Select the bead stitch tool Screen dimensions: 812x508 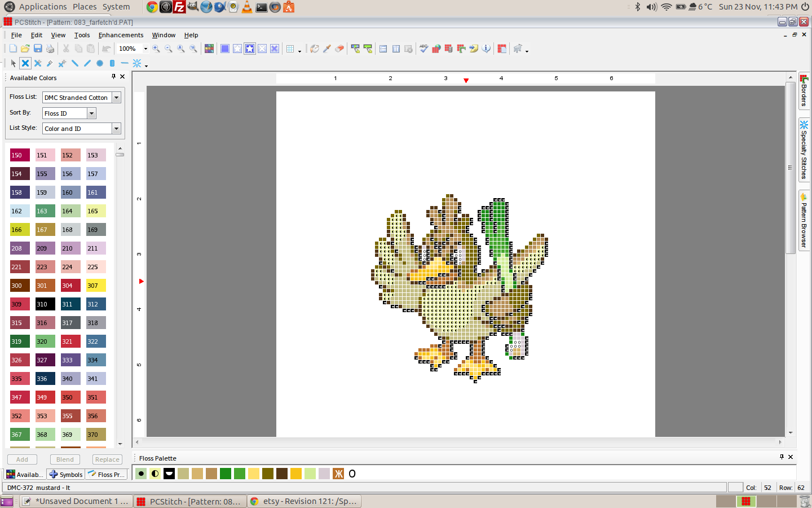tap(112, 63)
